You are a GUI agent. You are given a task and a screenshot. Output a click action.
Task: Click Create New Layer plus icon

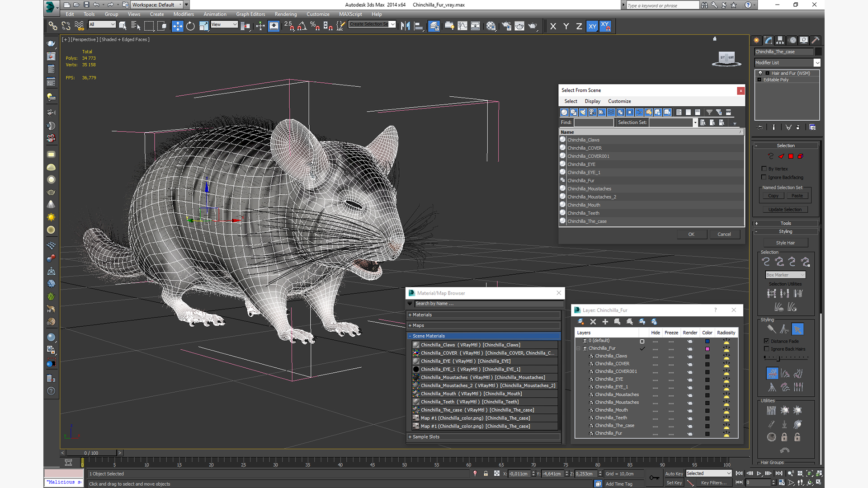pyautogui.click(x=605, y=322)
